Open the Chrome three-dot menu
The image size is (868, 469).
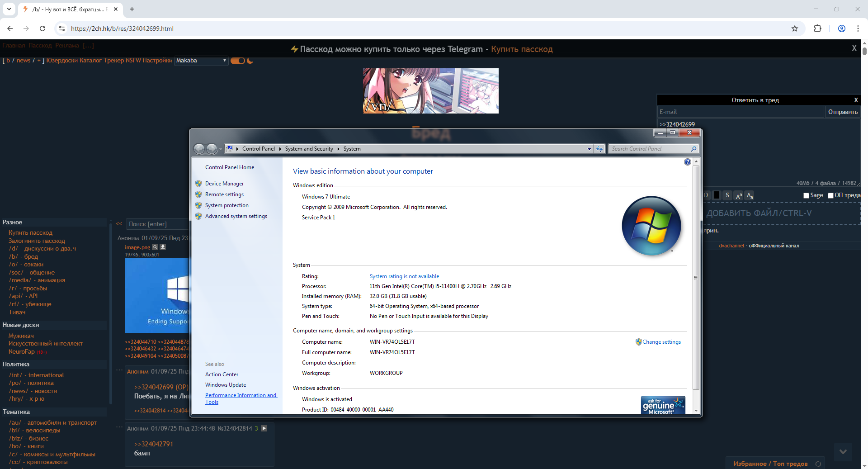pyautogui.click(x=858, y=28)
